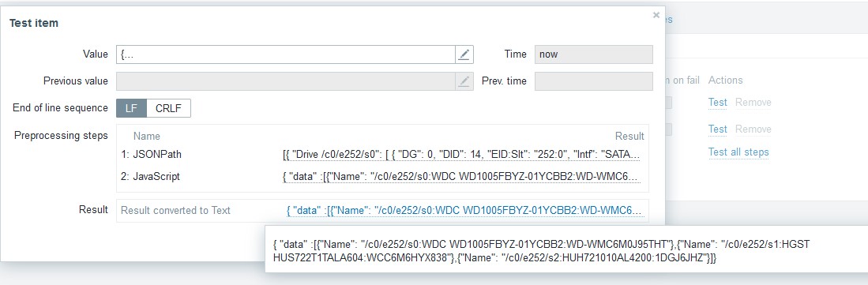Click the 'Preprocessing steps' label
The image size is (868, 285).
pos(61,136)
